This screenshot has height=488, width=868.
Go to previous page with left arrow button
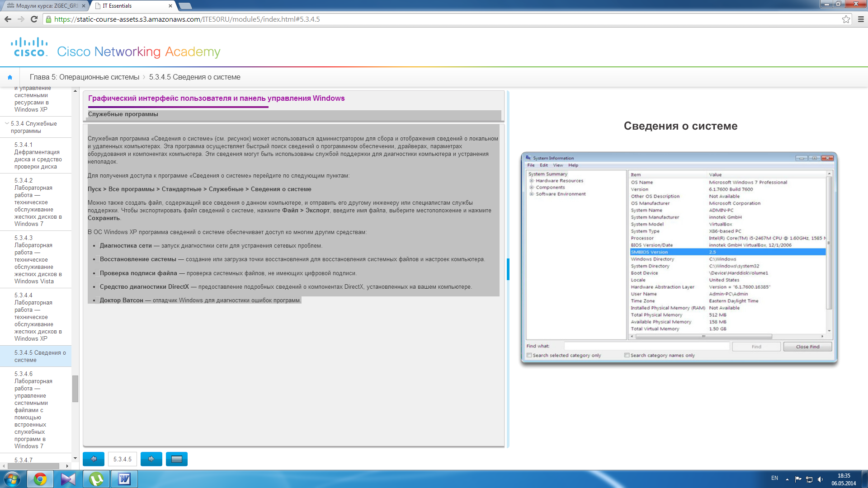coord(94,459)
